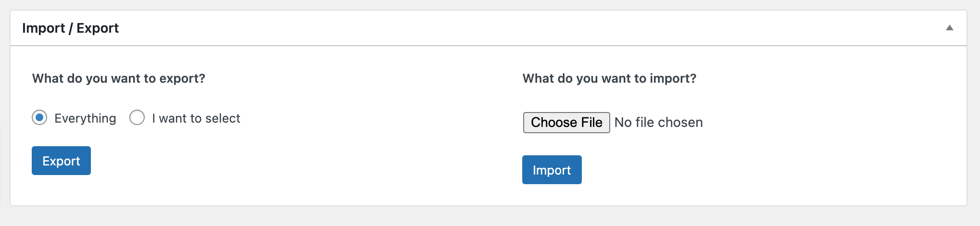Click the blue Export button
This screenshot has width=980, height=226.
[61, 161]
